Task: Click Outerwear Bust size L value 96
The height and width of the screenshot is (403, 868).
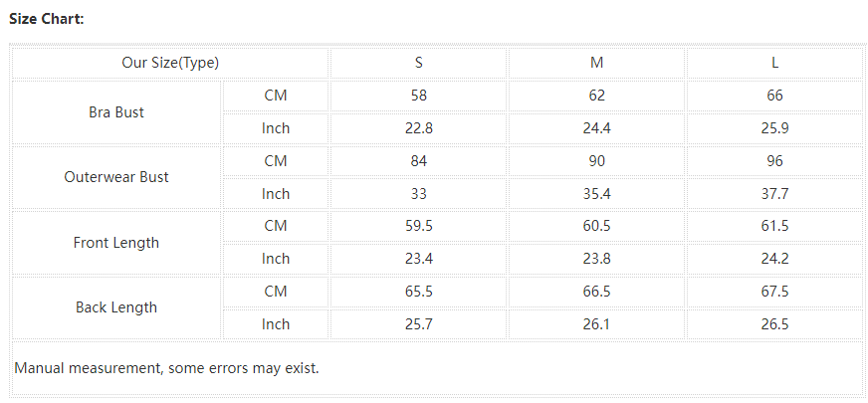Action: tap(774, 161)
